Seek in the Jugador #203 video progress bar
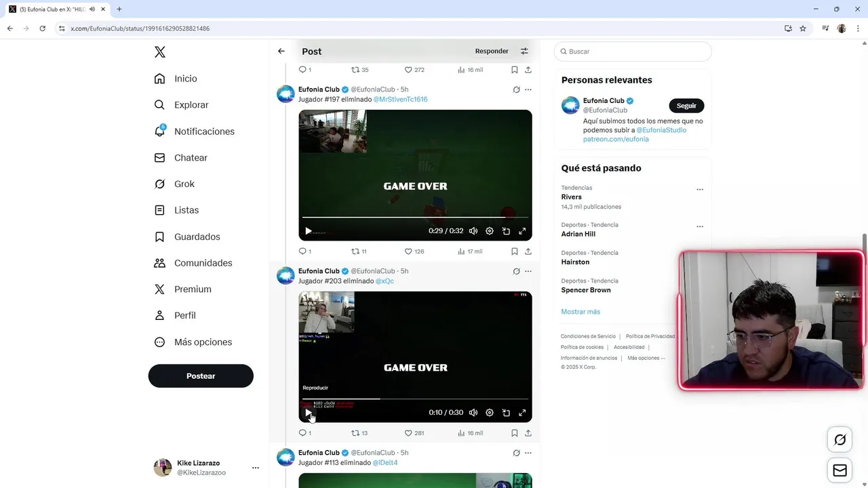 [x=415, y=399]
